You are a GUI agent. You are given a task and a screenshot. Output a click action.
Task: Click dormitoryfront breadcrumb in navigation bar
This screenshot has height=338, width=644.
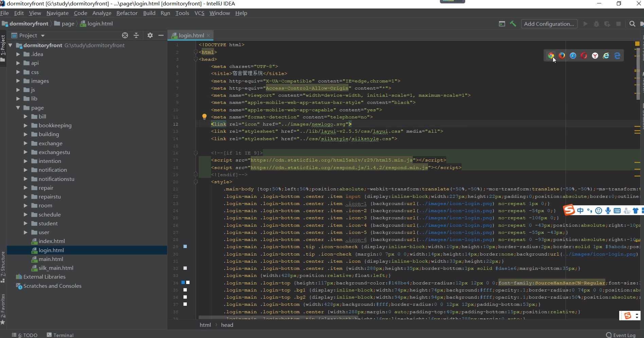(25, 23)
